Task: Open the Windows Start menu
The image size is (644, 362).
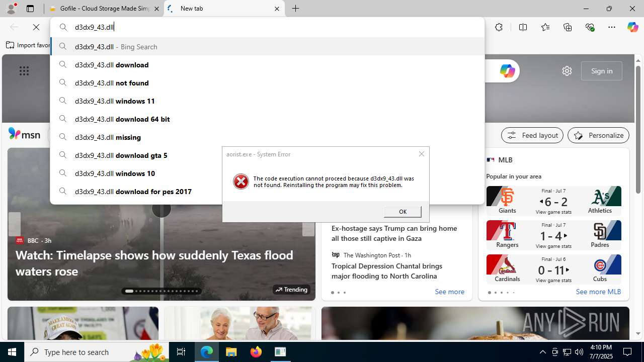Action: 12,352
